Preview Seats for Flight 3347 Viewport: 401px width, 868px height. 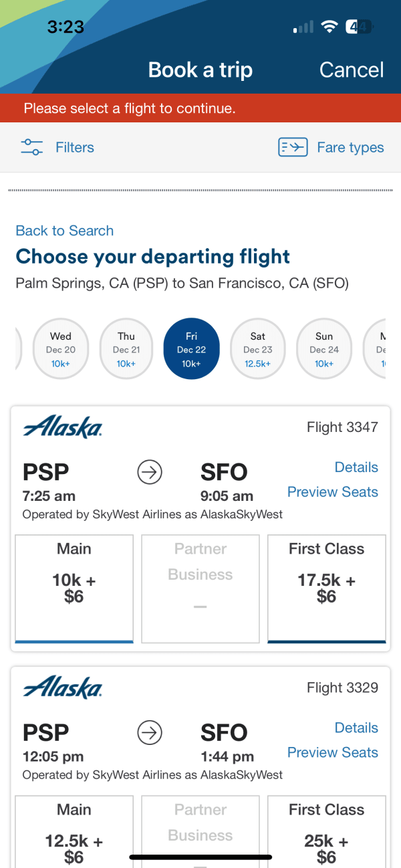(333, 492)
